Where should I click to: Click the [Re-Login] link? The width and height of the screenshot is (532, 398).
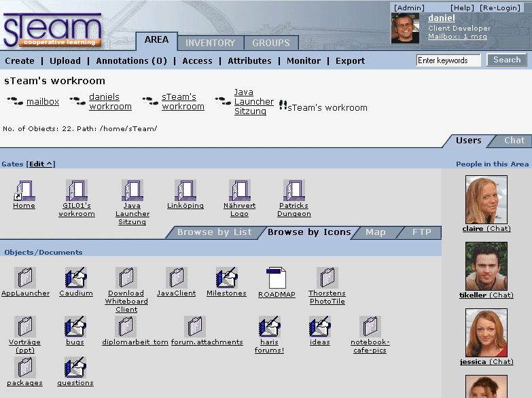(x=500, y=7)
